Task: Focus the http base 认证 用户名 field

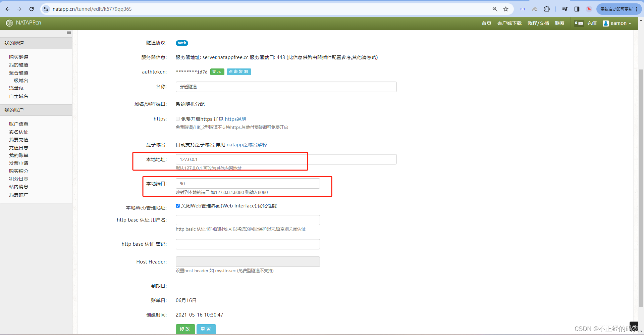Action: tap(248, 220)
